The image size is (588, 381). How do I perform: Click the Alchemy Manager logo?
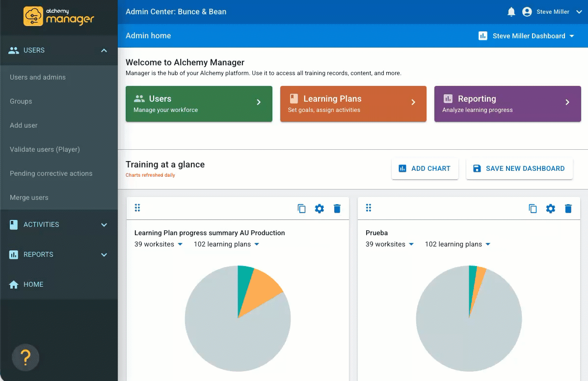59,17
